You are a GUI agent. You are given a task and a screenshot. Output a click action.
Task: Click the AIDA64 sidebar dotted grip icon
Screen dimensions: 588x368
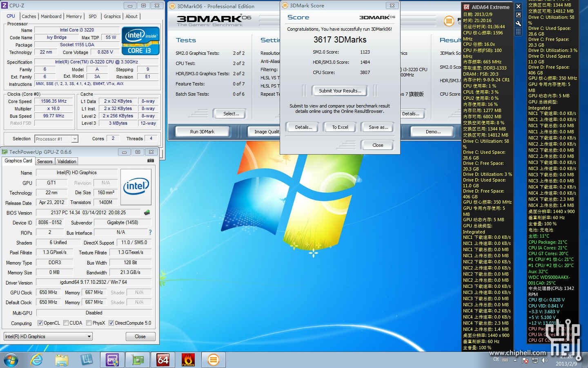pos(518,31)
